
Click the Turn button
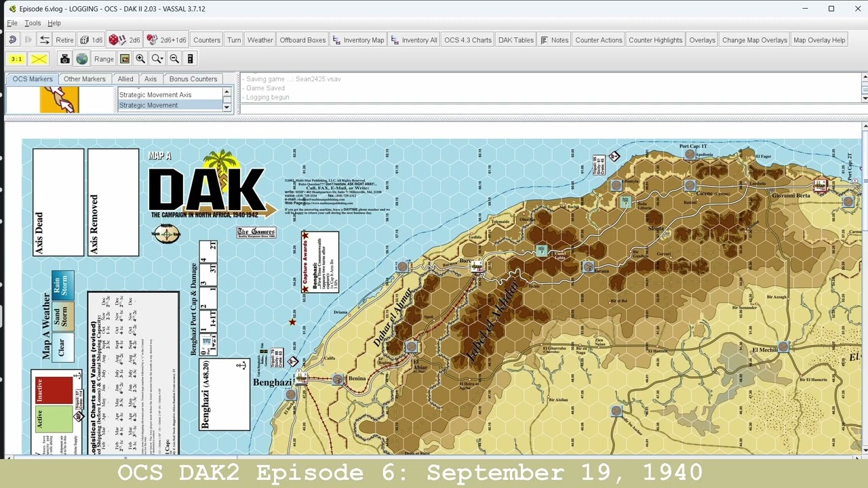(234, 40)
